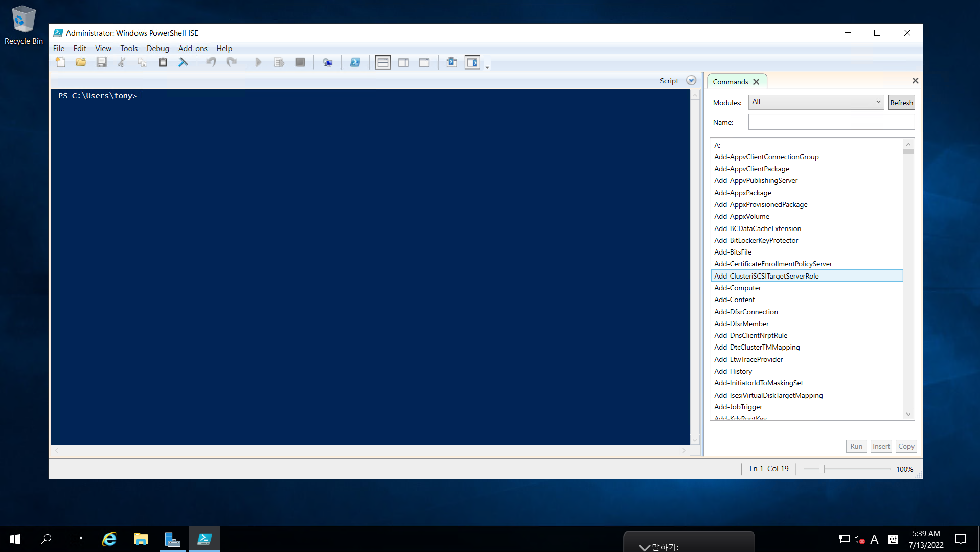Open the File menu
This screenshot has height=552, width=980.
[x=59, y=48]
